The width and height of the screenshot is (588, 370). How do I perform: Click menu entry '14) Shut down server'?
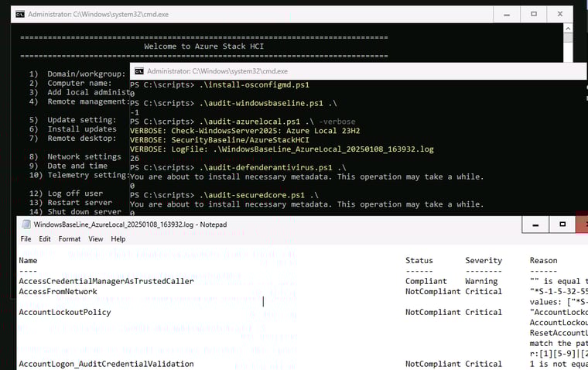pos(75,211)
